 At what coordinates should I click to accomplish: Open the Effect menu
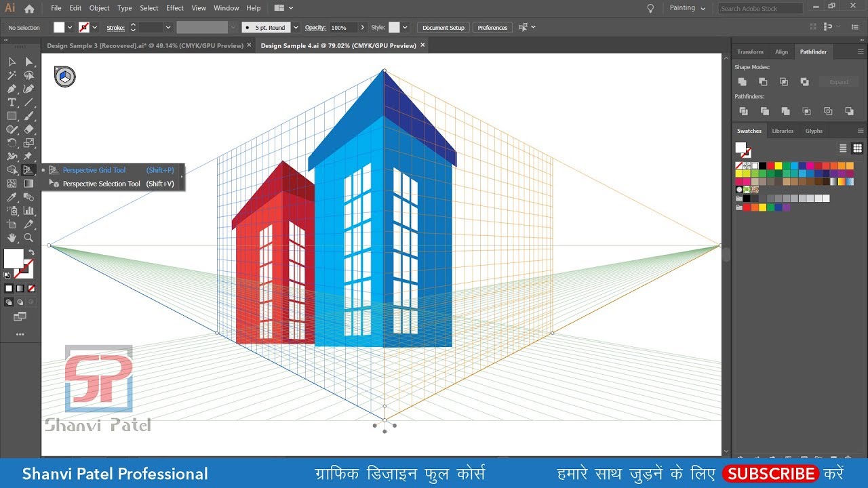pyautogui.click(x=175, y=8)
